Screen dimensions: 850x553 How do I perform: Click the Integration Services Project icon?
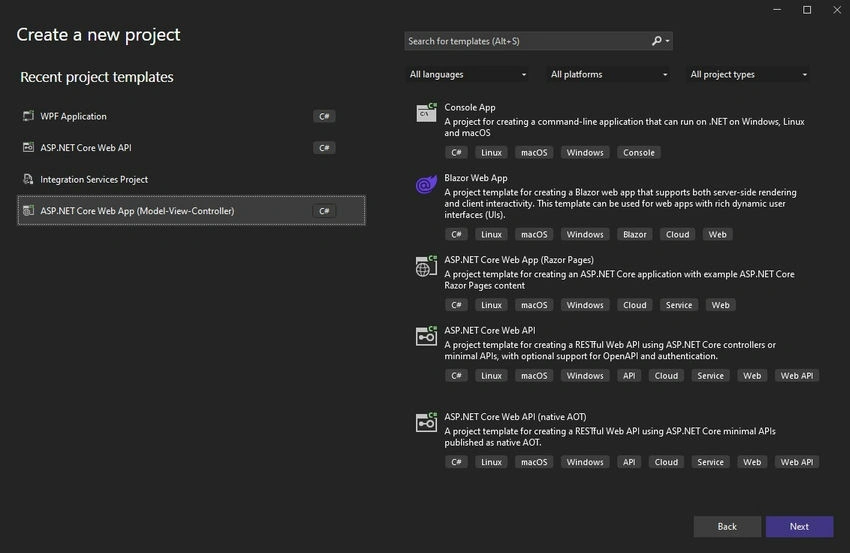pyautogui.click(x=28, y=179)
